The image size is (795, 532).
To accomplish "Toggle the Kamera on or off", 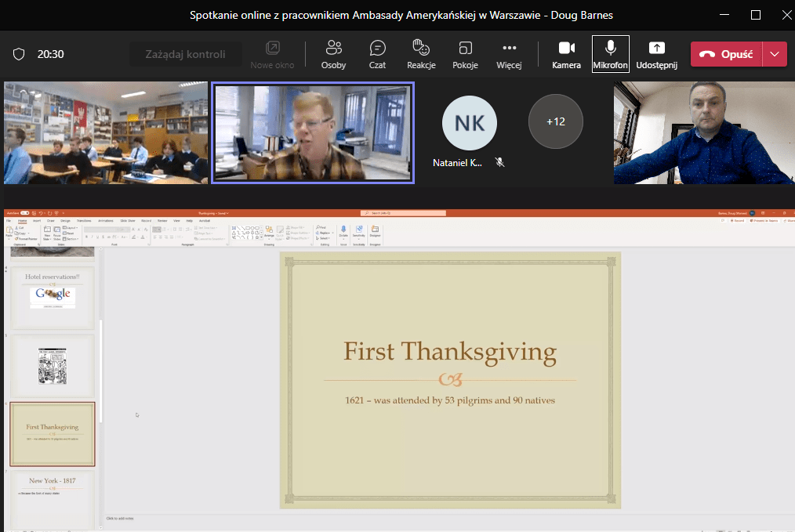I will tap(566, 54).
